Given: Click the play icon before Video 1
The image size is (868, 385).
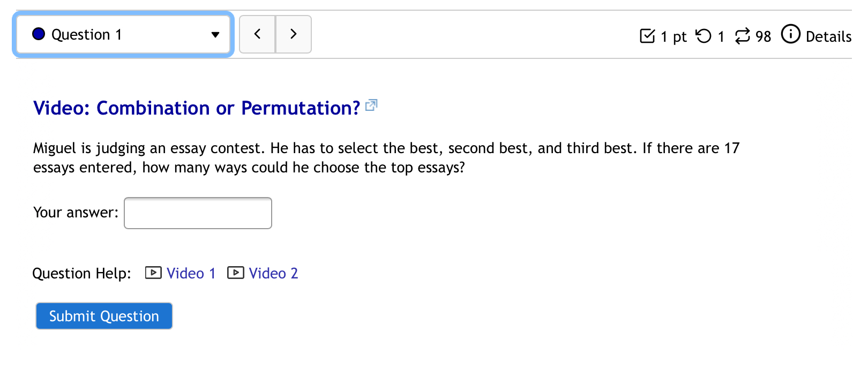Looking at the screenshot, I should [153, 273].
